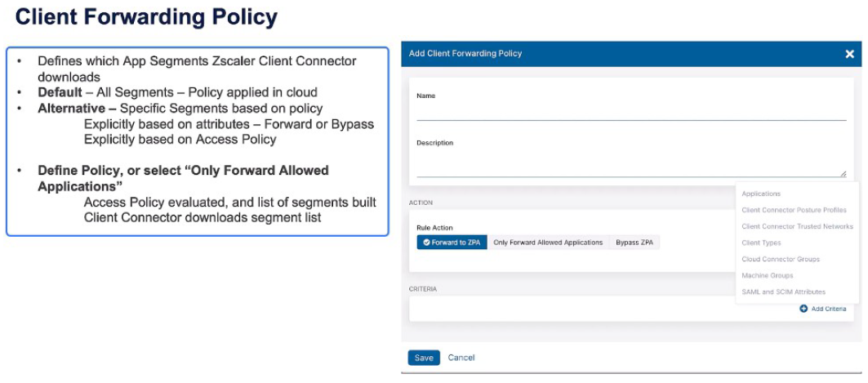This screenshot has height=383, width=868.
Task: Choose Client Connector Posture Profiles criteria
Action: [794, 210]
